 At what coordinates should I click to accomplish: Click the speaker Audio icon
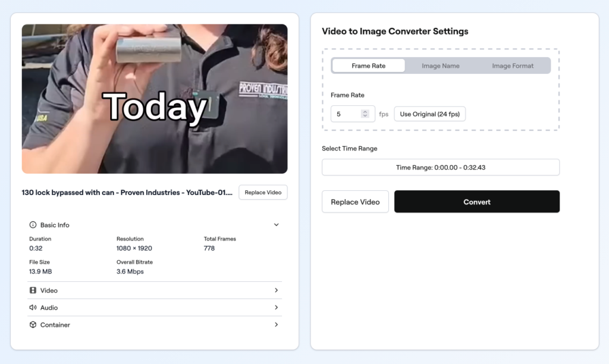(33, 307)
